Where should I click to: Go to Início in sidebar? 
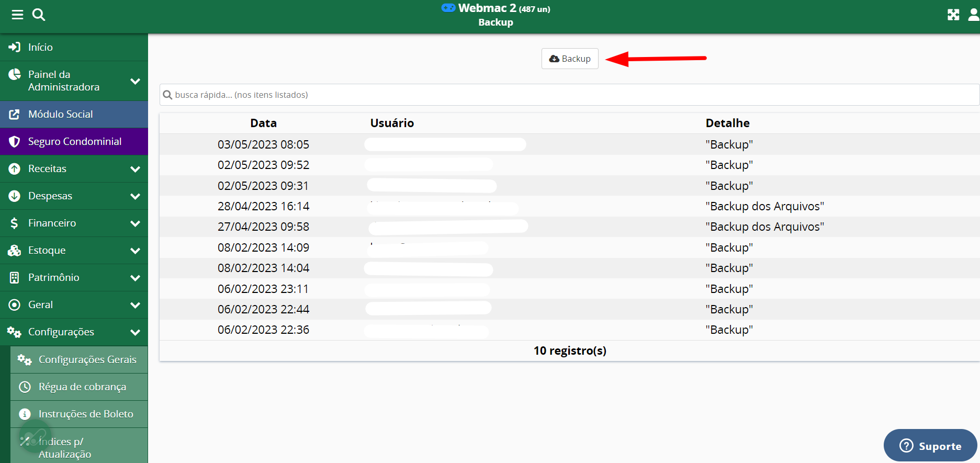(40, 47)
